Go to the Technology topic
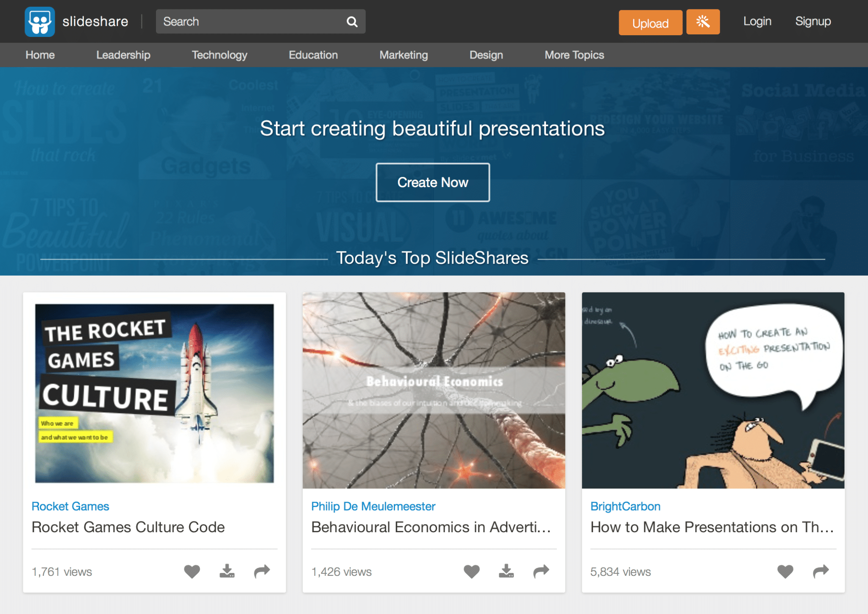The height and width of the screenshot is (614, 868). click(x=220, y=55)
